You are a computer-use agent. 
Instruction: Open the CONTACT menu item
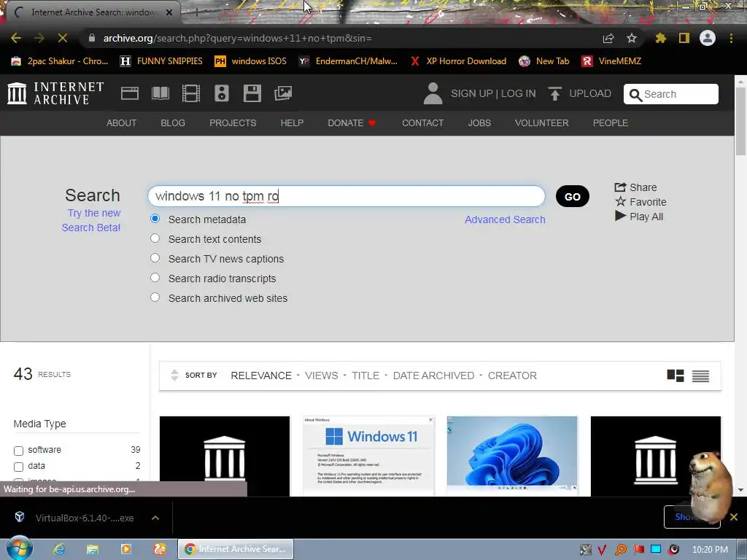[422, 122]
